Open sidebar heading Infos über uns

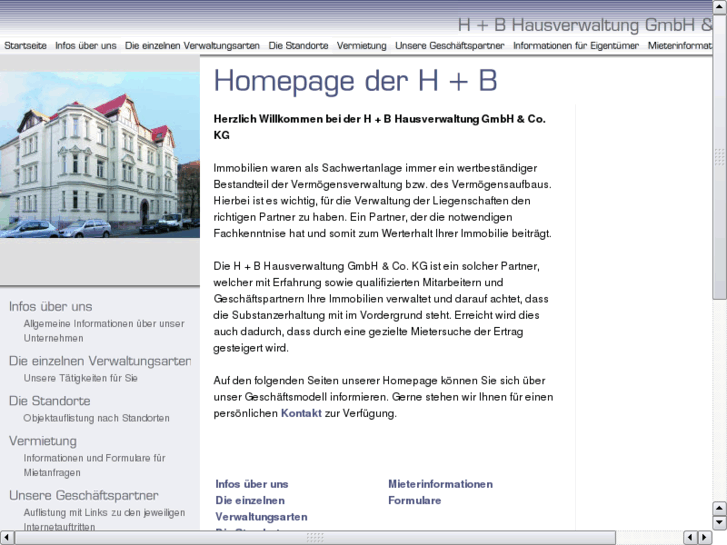(x=51, y=307)
